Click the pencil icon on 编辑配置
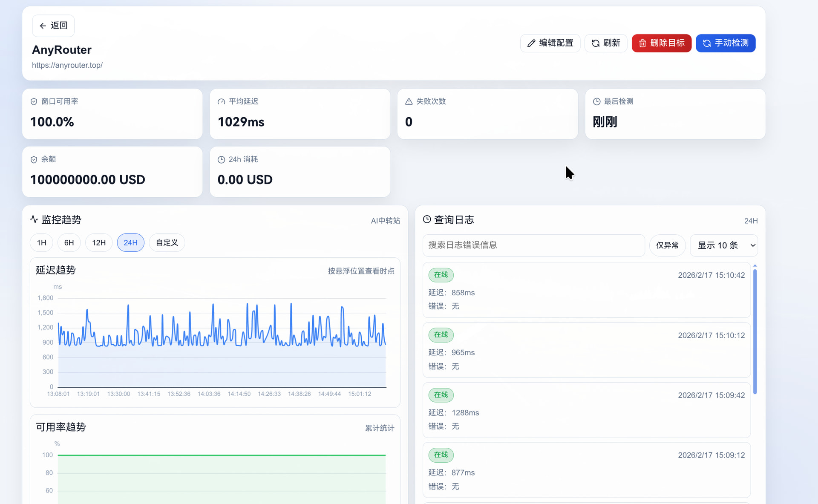The width and height of the screenshot is (818, 504). (531, 43)
